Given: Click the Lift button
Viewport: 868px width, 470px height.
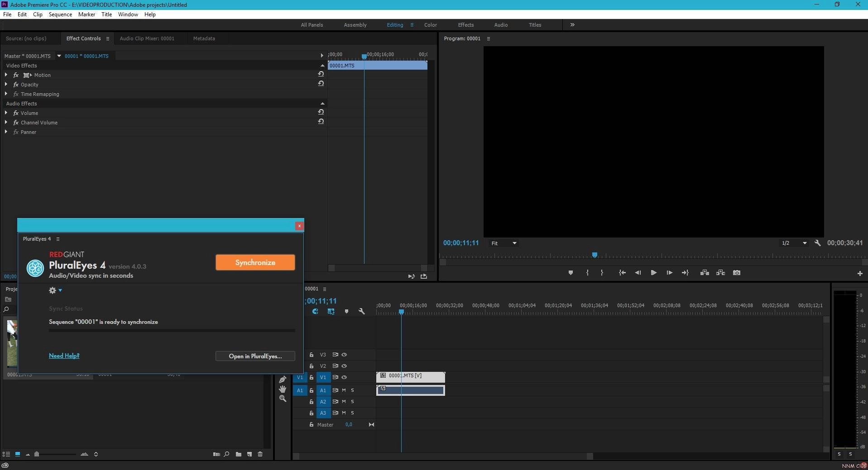Looking at the screenshot, I should 705,273.
